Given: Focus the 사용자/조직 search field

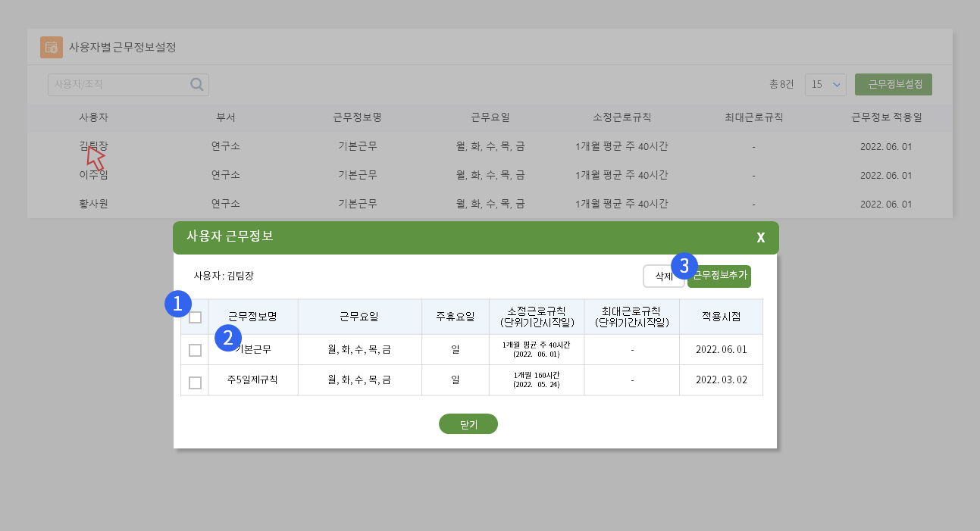Looking at the screenshot, I should click(x=128, y=85).
